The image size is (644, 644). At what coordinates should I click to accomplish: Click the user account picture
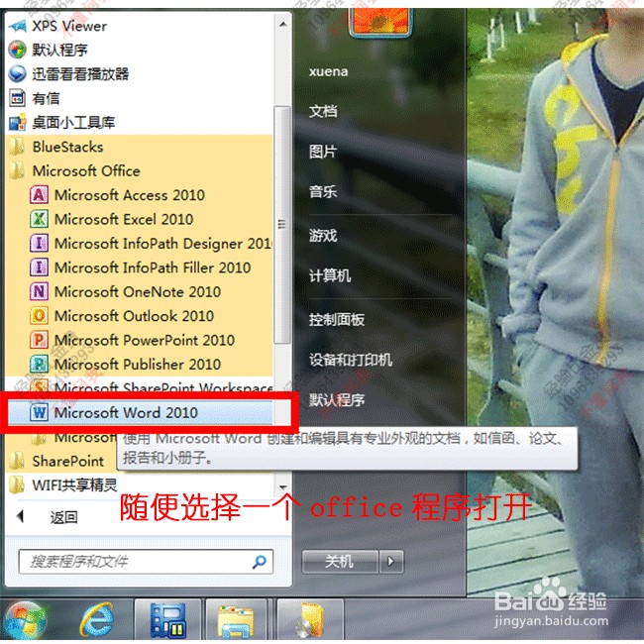[380, 22]
